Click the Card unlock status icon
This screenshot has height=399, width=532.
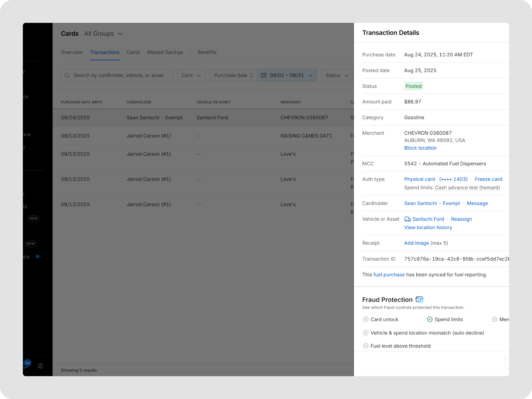[365, 320]
